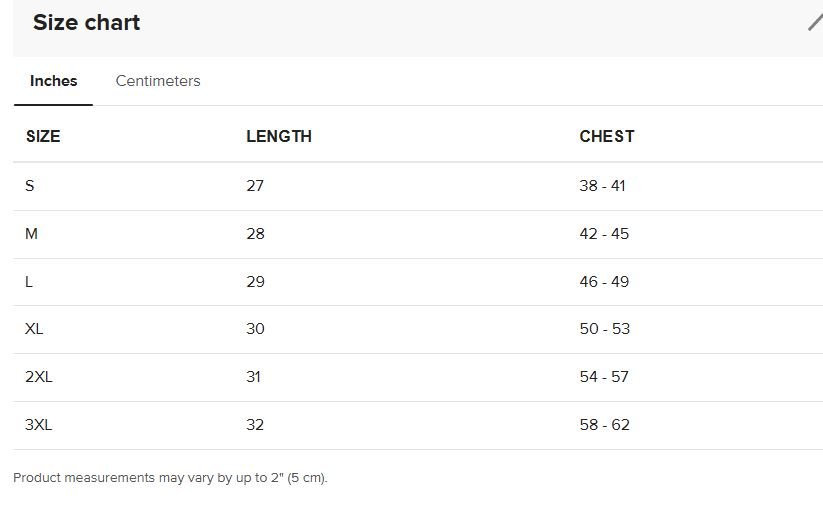The height and width of the screenshot is (507, 823).
Task: Select the 2XL size row label
Action: point(39,377)
